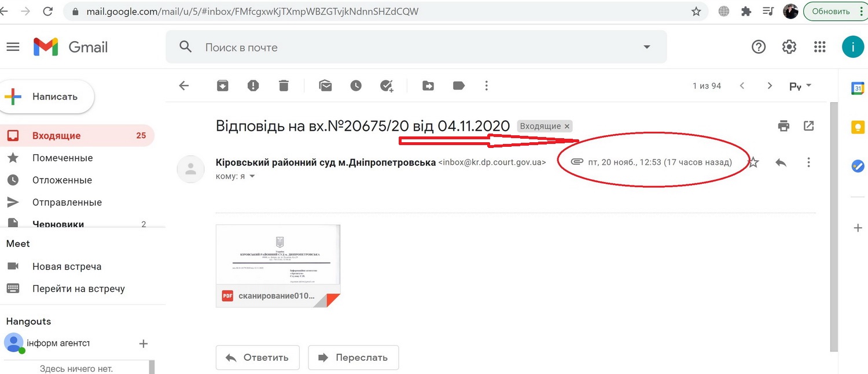868x374 pixels.
Task: Click Перейти на встречу
Action: (78, 288)
